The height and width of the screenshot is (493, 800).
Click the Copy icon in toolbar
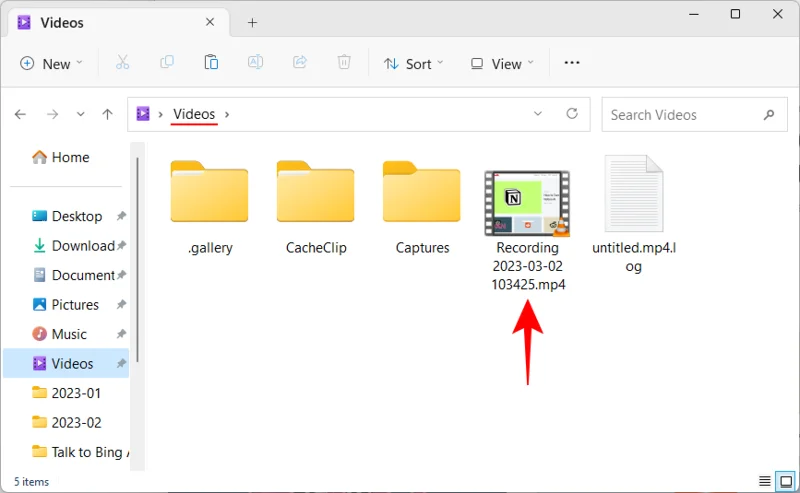tap(167, 62)
